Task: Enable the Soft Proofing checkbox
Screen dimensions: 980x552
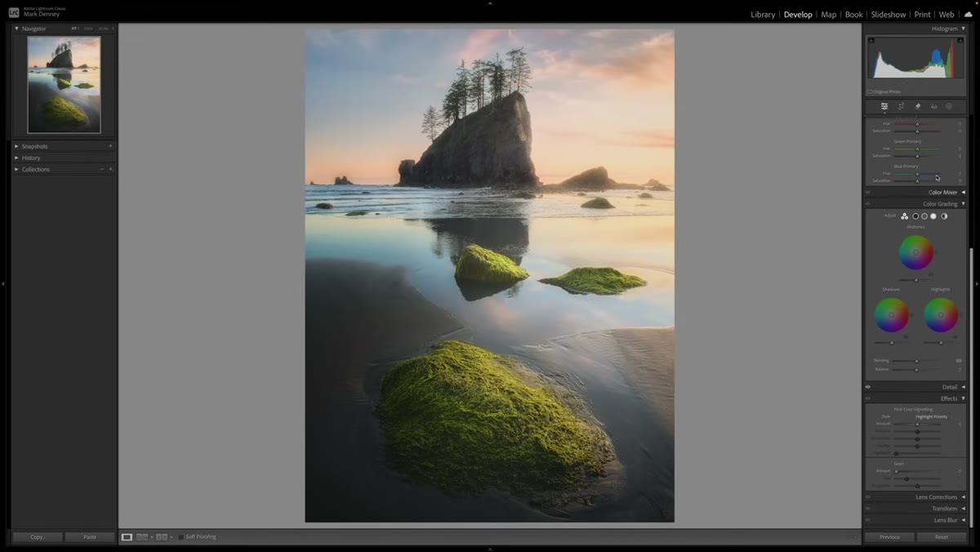Action: pyautogui.click(x=181, y=537)
